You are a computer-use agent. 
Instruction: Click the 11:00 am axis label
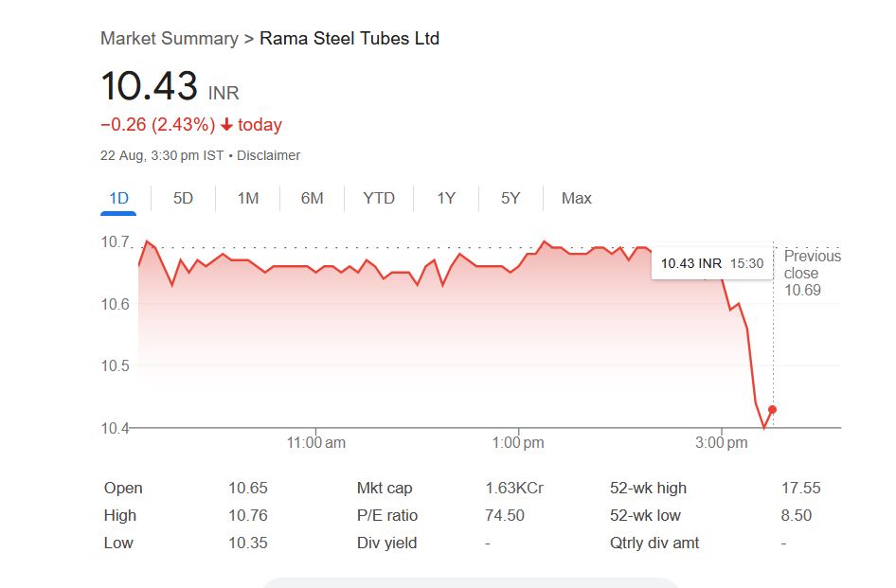315,442
